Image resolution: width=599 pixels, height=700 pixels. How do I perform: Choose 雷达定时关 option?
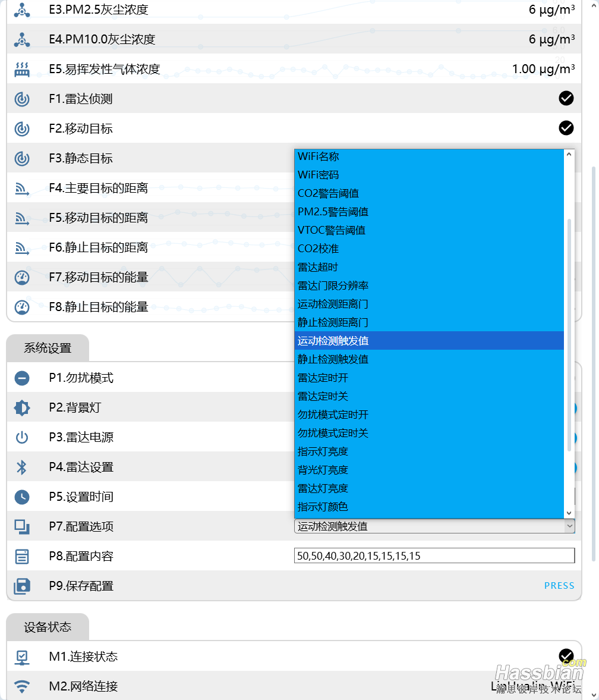(x=429, y=397)
